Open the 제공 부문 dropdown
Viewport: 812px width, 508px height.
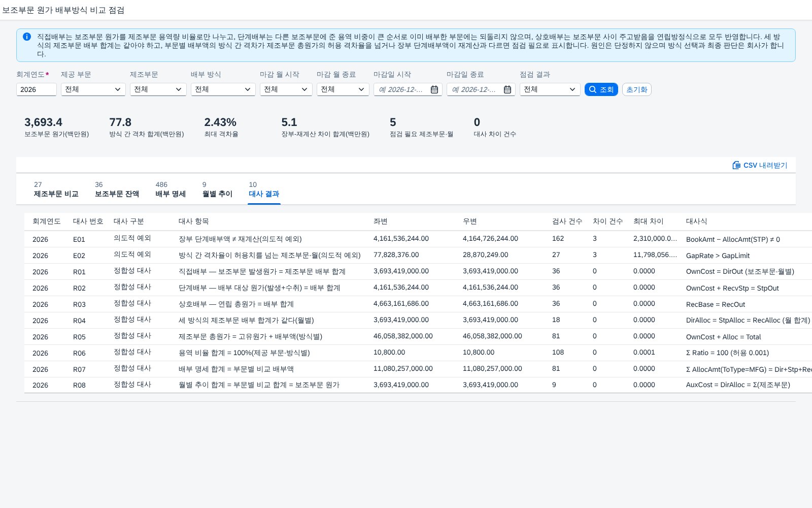[x=93, y=89]
